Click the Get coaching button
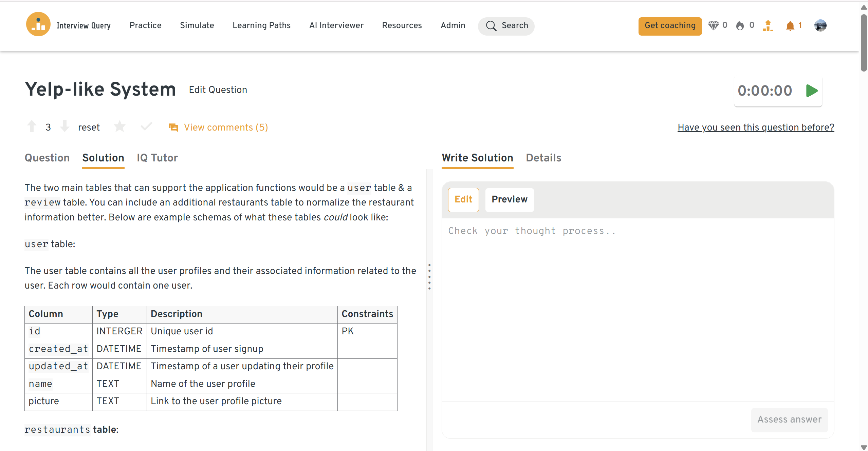 (670, 26)
